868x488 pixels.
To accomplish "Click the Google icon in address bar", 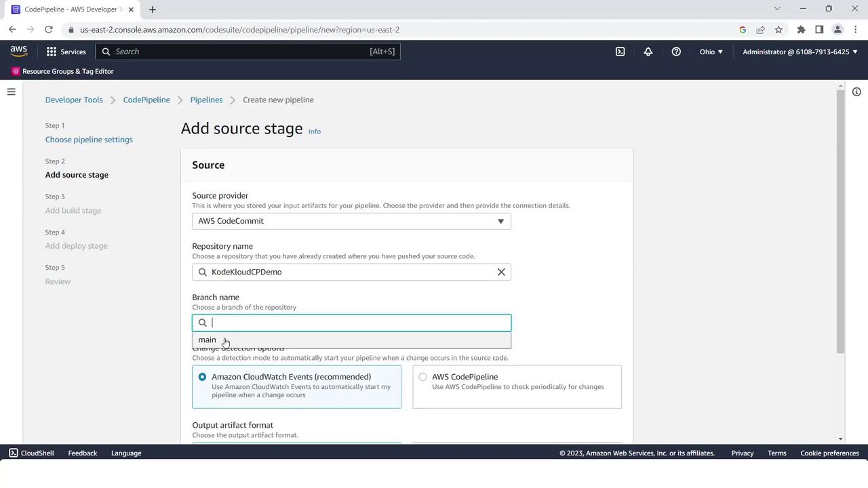I will click(743, 30).
